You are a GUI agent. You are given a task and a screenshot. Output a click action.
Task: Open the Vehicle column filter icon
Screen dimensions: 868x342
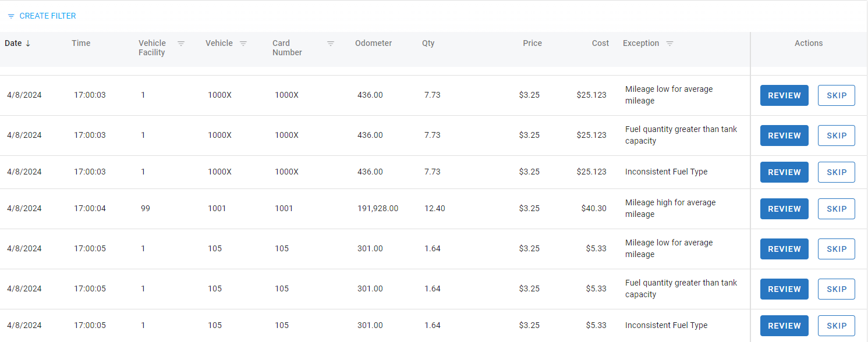click(243, 44)
